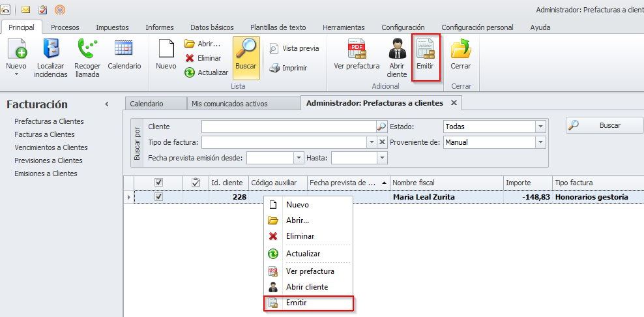Close the Prefacturas a clientes document tab
The width and height of the screenshot is (644, 317).
(x=454, y=103)
